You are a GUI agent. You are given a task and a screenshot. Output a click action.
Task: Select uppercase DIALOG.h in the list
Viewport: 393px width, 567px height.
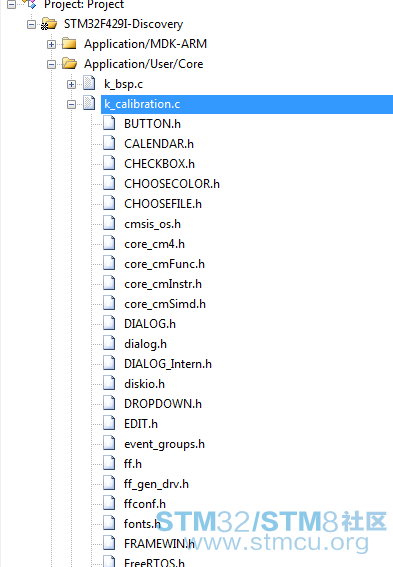(150, 324)
